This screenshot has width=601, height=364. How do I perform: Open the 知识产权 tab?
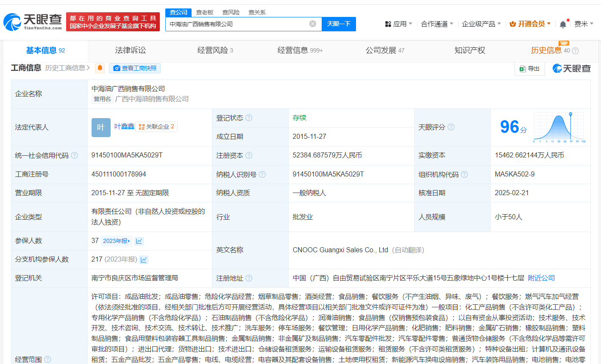(470, 50)
